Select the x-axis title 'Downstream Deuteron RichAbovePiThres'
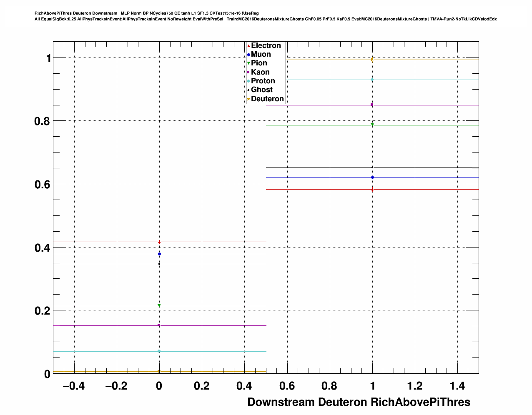Screen dimensions: 532x415 [359, 402]
